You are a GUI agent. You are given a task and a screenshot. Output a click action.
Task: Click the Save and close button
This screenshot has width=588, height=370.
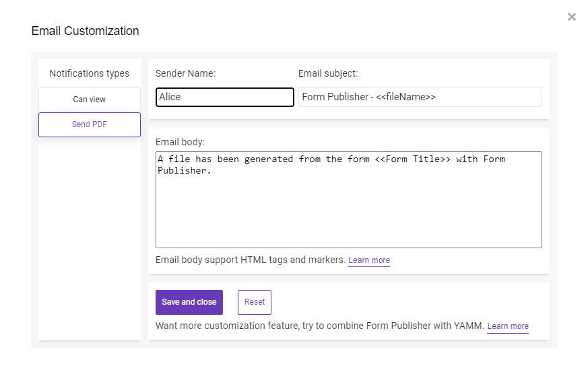[x=189, y=302]
